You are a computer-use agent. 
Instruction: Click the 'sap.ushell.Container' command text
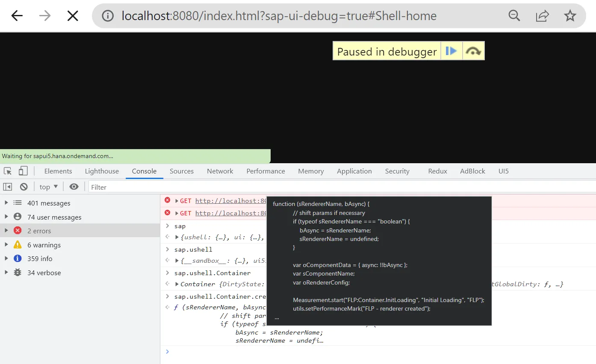212,273
